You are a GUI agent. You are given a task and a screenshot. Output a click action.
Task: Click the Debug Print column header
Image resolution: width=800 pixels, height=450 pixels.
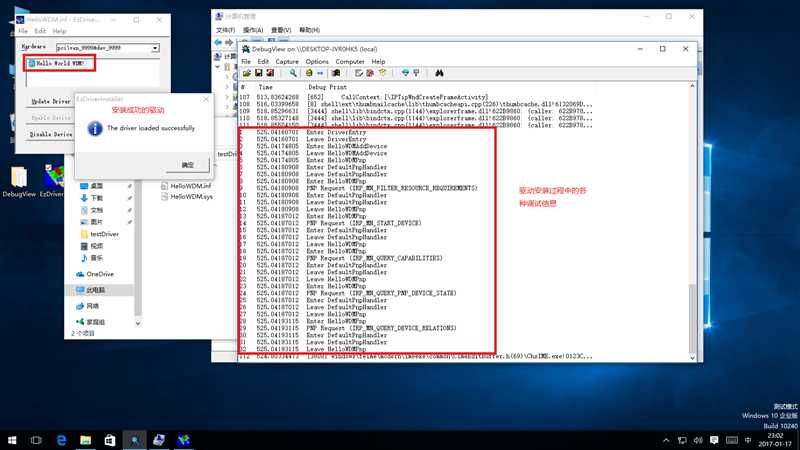coord(327,87)
